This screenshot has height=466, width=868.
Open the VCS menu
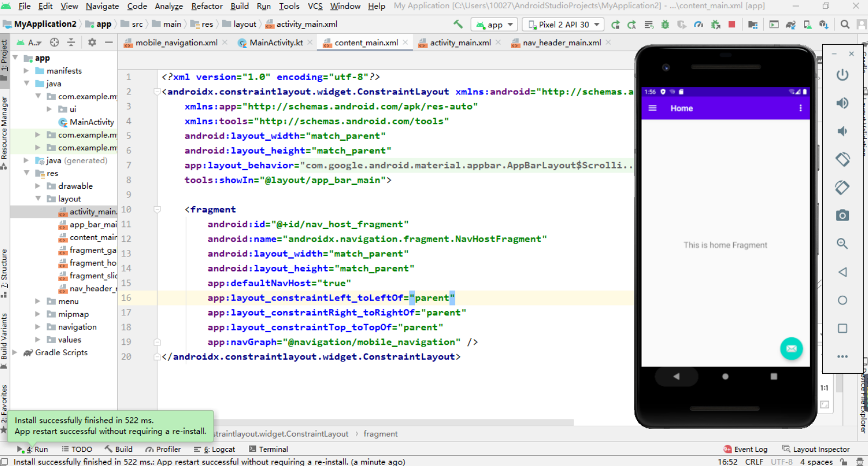pos(315,6)
